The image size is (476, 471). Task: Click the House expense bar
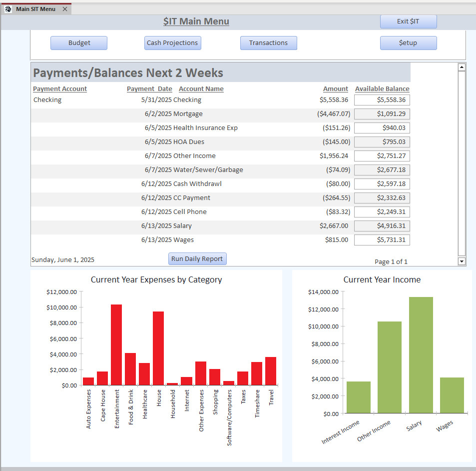coord(158,348)
